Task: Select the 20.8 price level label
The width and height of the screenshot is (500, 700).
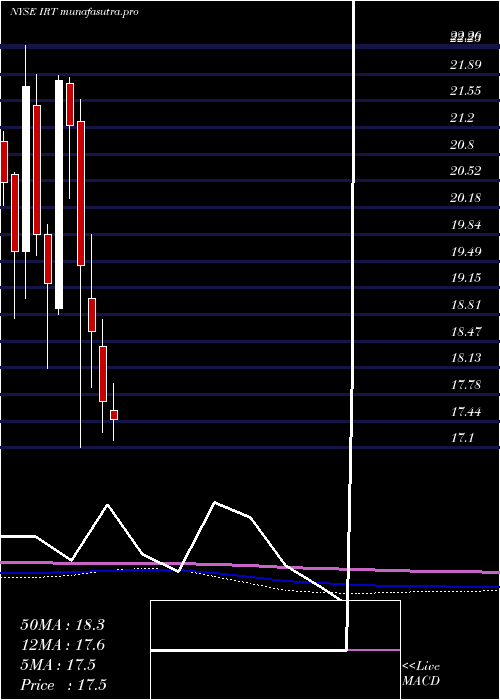Action: 462,145
